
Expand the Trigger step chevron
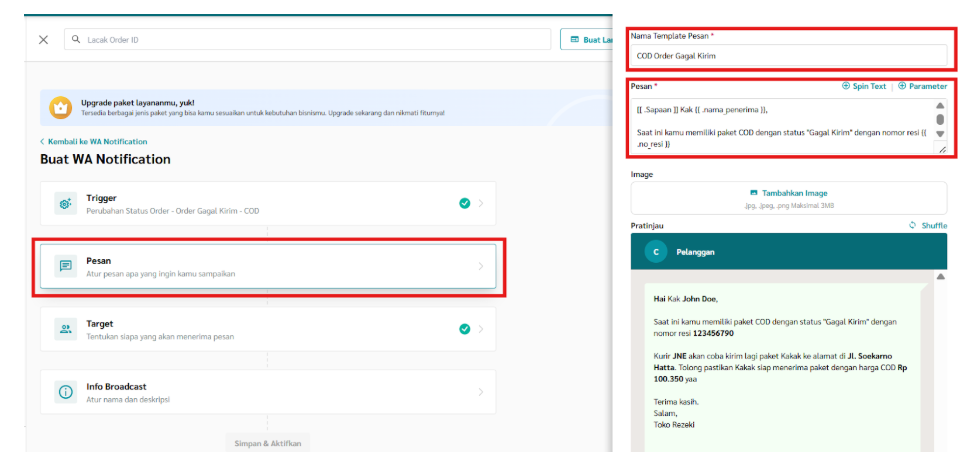(x=481, y=204)
